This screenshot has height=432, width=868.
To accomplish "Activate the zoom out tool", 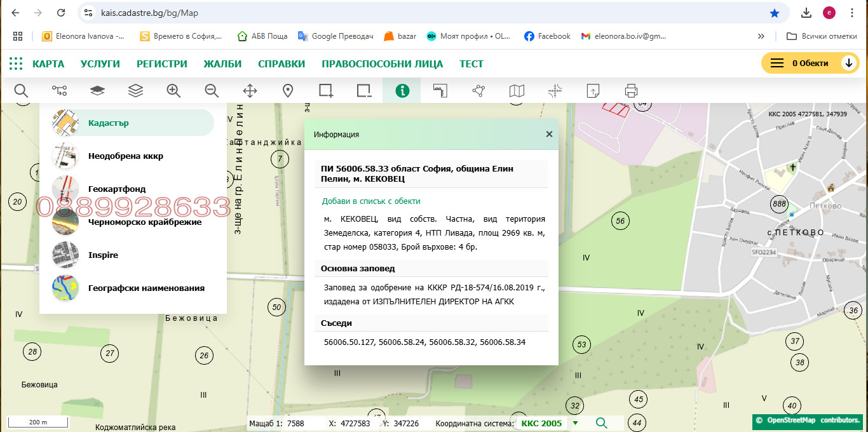I will (x=212, y=90).
